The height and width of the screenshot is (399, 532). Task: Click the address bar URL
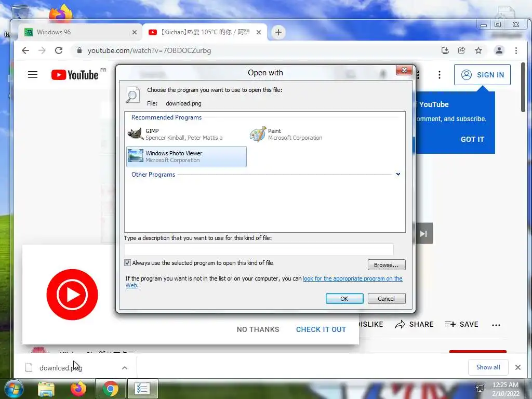pyautogui.click(x=149, y=50)
